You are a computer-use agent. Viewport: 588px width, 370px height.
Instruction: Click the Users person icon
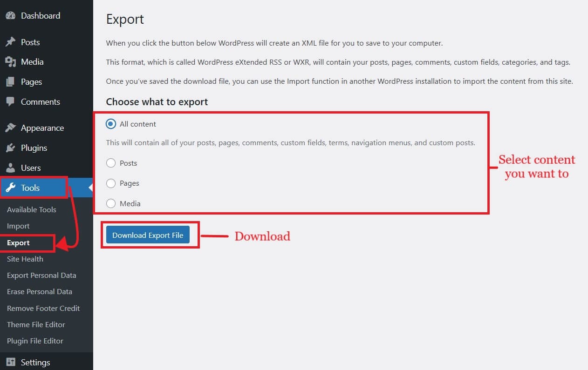point(10,168)
